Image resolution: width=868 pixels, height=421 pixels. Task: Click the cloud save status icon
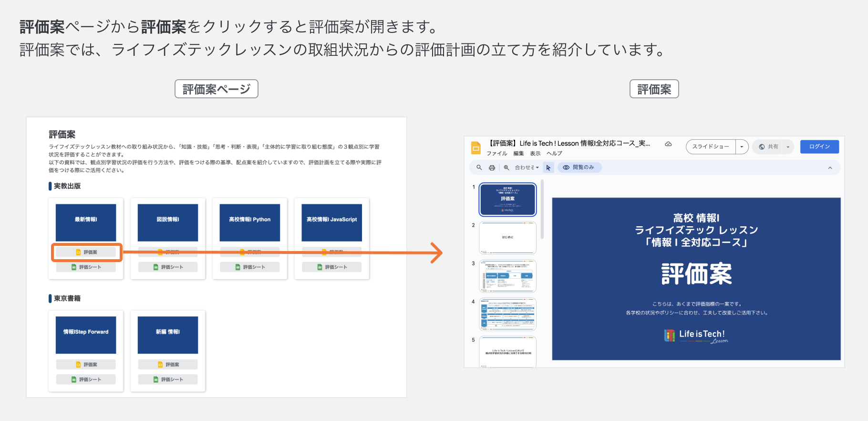pos(668,144)
